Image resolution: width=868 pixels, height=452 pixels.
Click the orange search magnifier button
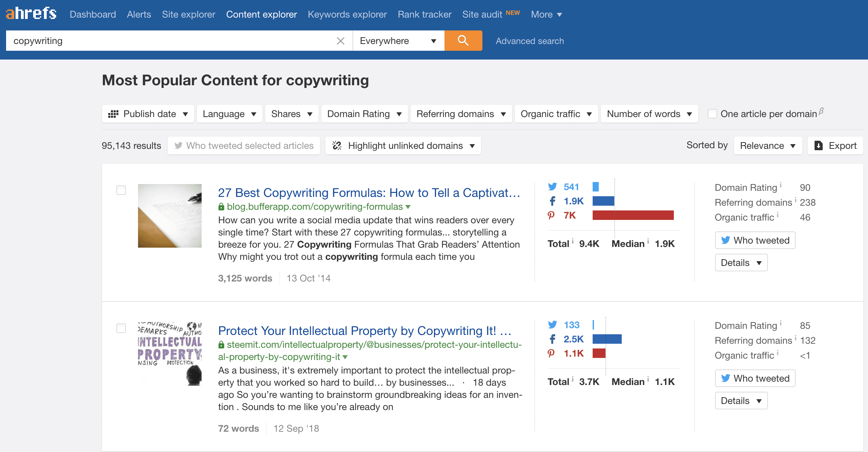tap(463, 41)
